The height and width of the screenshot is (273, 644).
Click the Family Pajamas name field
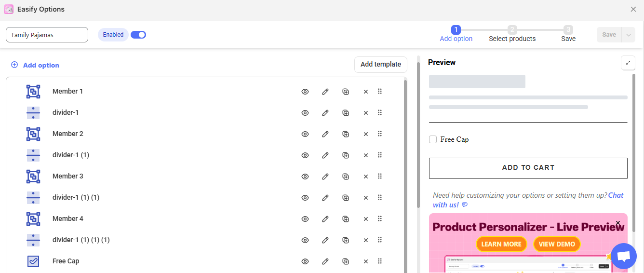click(x=47, y=35)
